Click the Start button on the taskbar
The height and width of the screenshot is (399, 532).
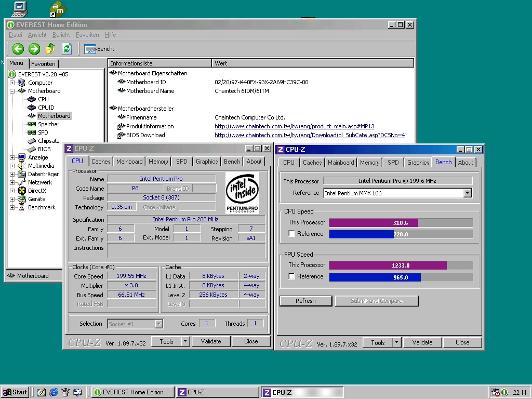[15, 392]
